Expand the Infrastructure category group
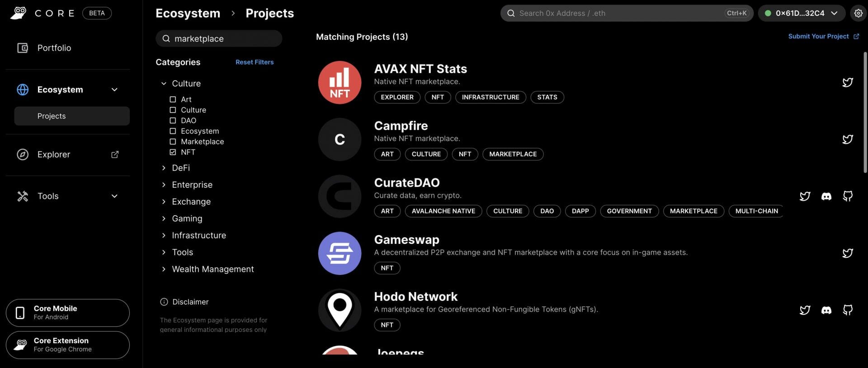The width and height of the screenshot is (868, 368). 164,235
